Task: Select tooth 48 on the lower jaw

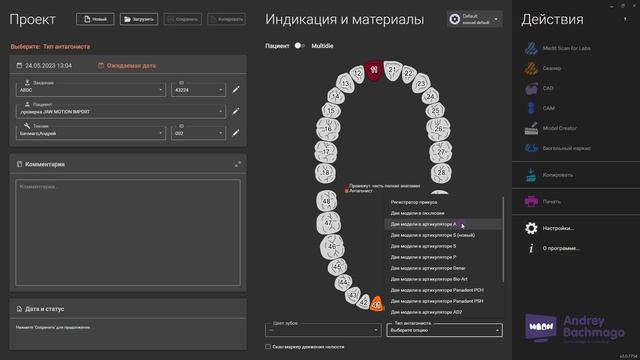Action: (327, 201)
